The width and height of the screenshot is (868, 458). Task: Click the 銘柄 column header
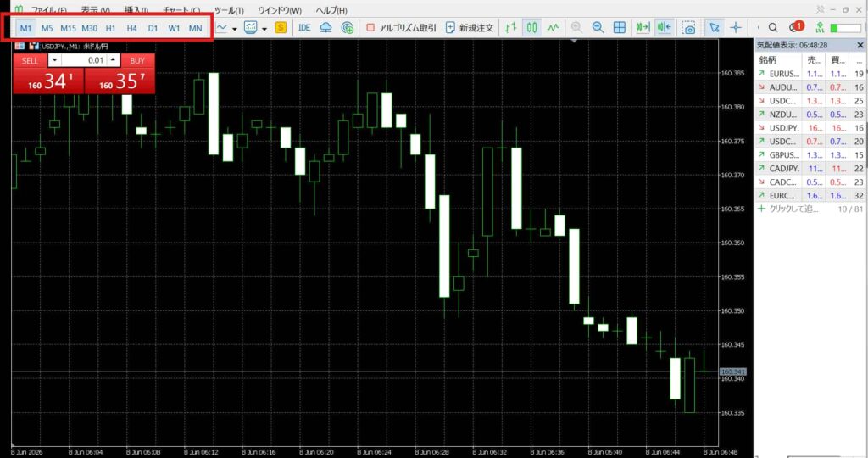click(778, 60)
